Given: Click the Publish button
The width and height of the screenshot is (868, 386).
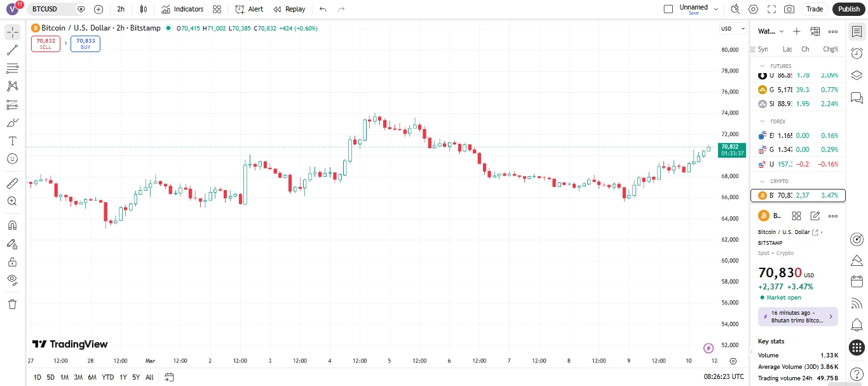Looking at the screenshot, I should coord(848,9).
